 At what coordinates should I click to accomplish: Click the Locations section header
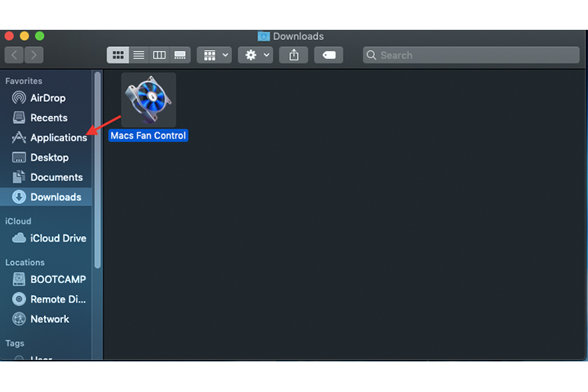[25, 263]
